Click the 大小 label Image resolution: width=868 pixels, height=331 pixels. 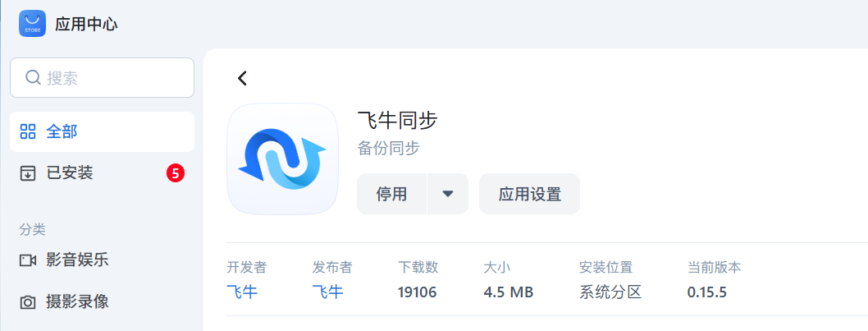coord(496,267)
